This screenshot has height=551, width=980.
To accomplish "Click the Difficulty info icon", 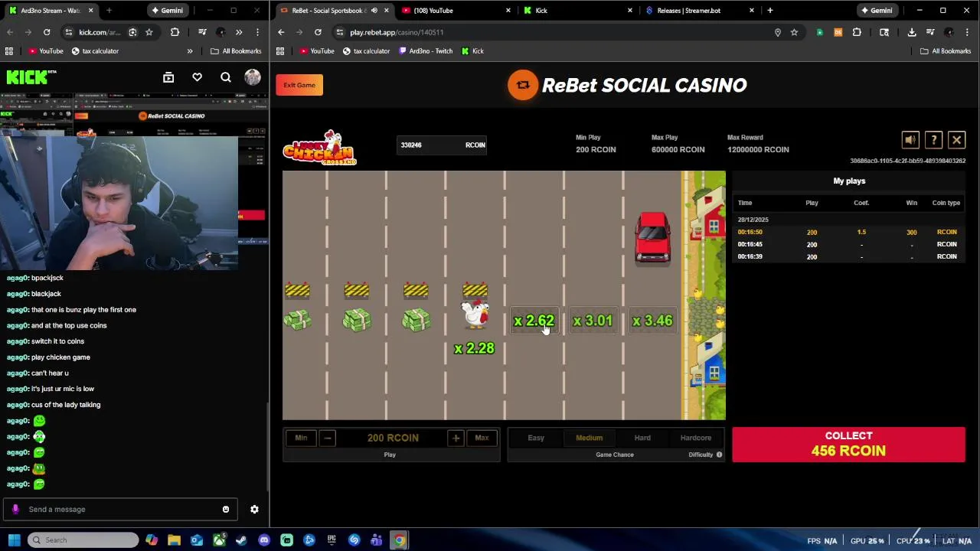I will tap(719, 455).
